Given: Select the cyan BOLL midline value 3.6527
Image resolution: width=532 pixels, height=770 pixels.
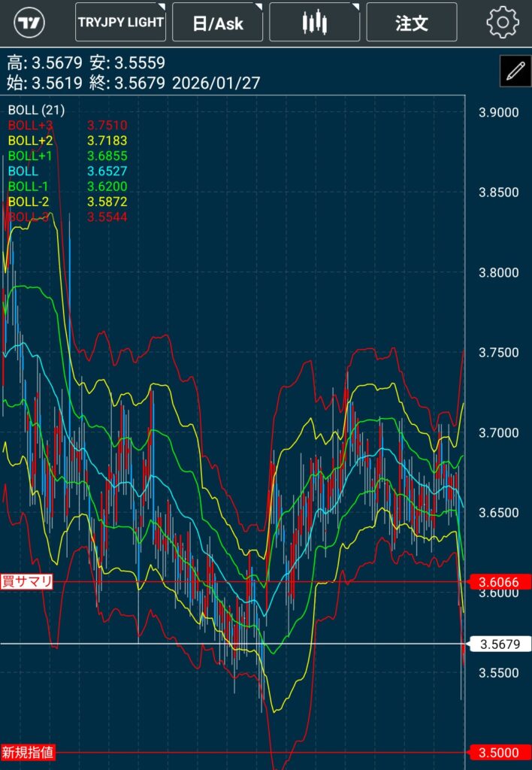Looking at the screenshot, I should [x=107, y=171].
